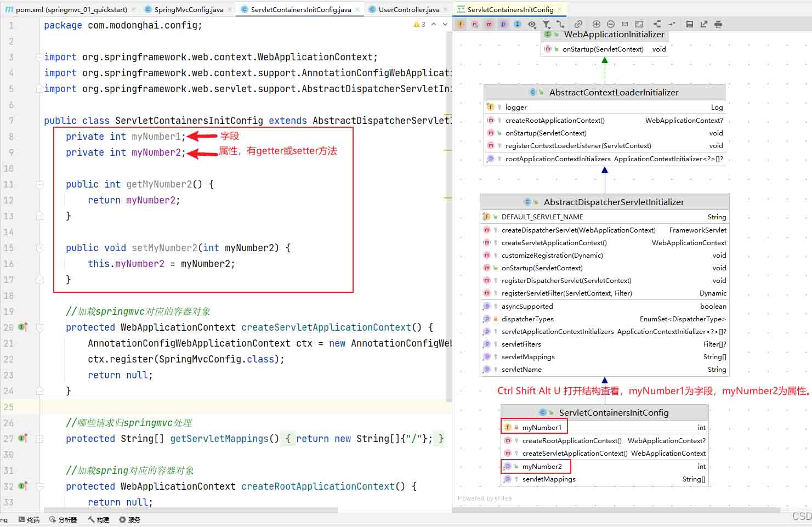Click the fit content icon
The image size is (812, 527).
coord(639,24)
